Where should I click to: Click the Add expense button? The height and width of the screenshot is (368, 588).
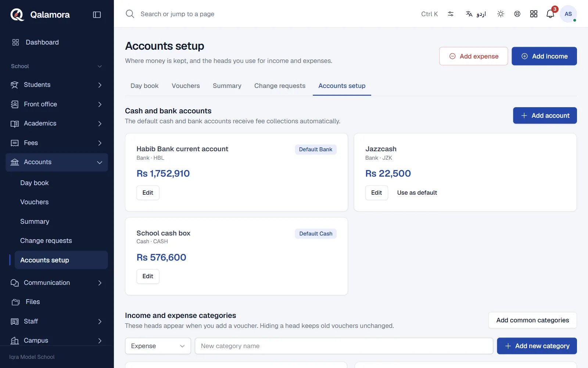473,56
